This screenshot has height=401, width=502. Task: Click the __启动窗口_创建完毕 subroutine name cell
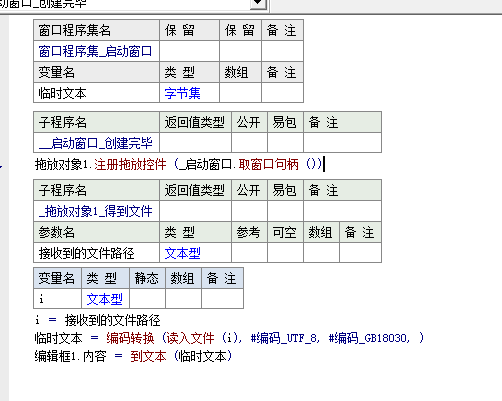tap(96, 143)
